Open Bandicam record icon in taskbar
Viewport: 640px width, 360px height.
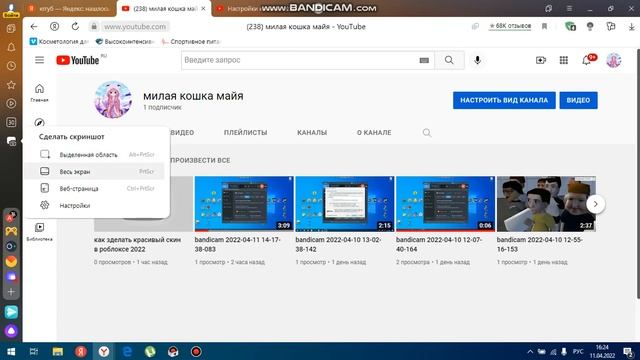tap(196, 352)
